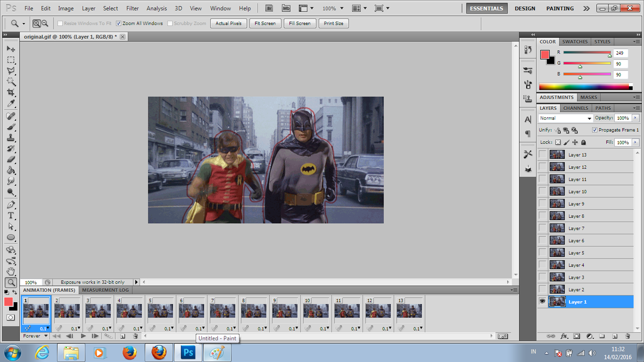Switch to the Masks tab
This screenshot has height=362, width=644.
(x=589, y=98)
